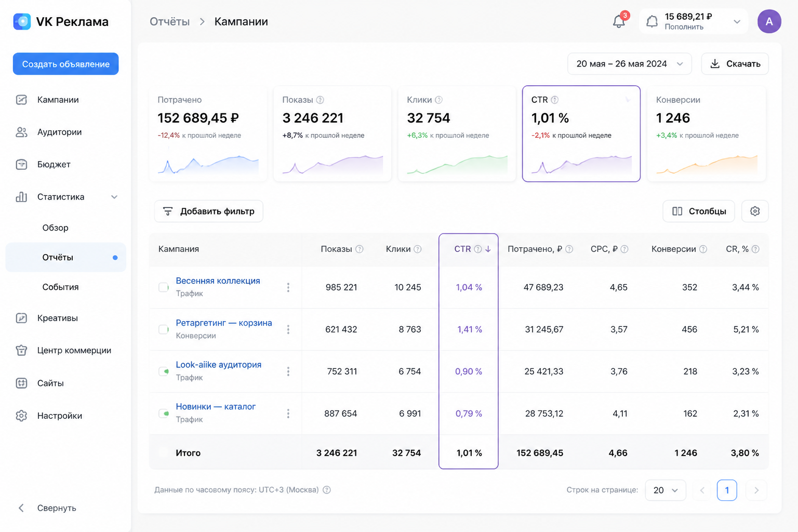Select the Потрачено summary card
This screenshot has height=532, width=798.
coord(208,134)
